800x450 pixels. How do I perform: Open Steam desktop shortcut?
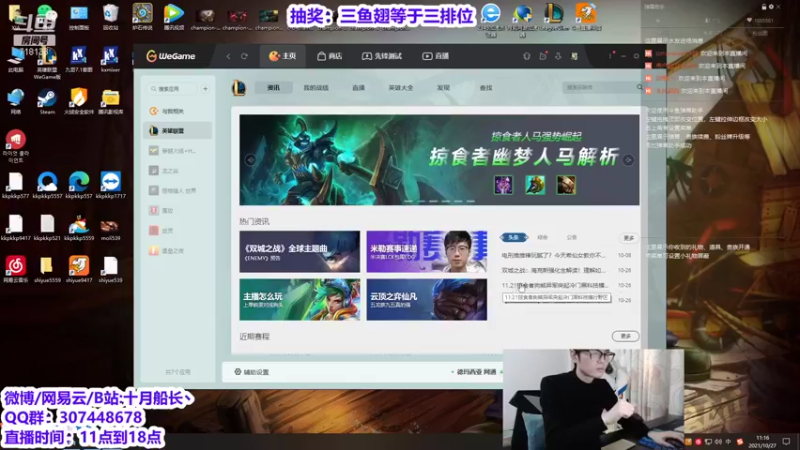[47, 102]
